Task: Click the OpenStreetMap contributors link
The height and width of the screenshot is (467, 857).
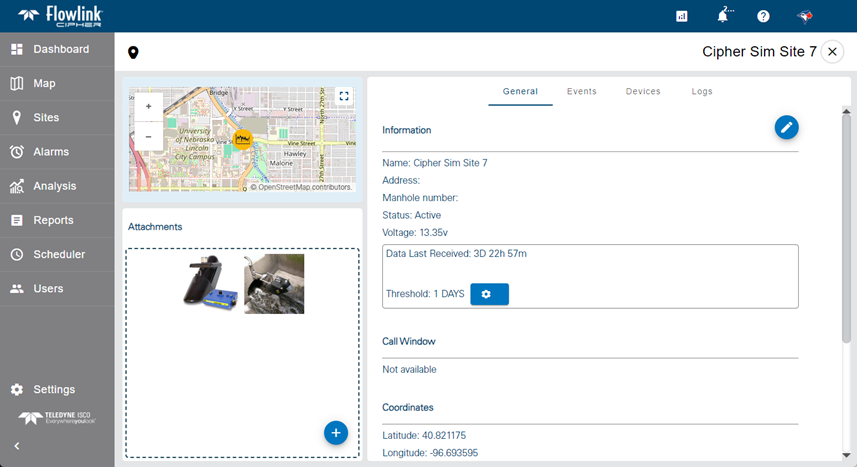Action: pyautogui.click(x=304, y=187)
